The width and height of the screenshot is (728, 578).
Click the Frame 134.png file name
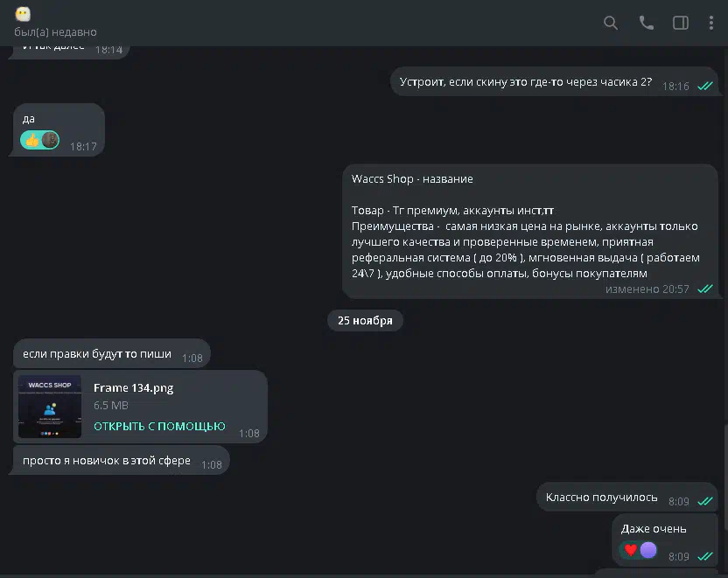click(133, 387)
